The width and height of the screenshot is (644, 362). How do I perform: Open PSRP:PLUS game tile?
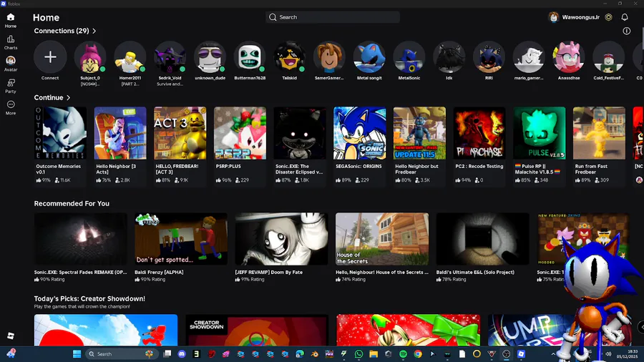pos(240,145)
